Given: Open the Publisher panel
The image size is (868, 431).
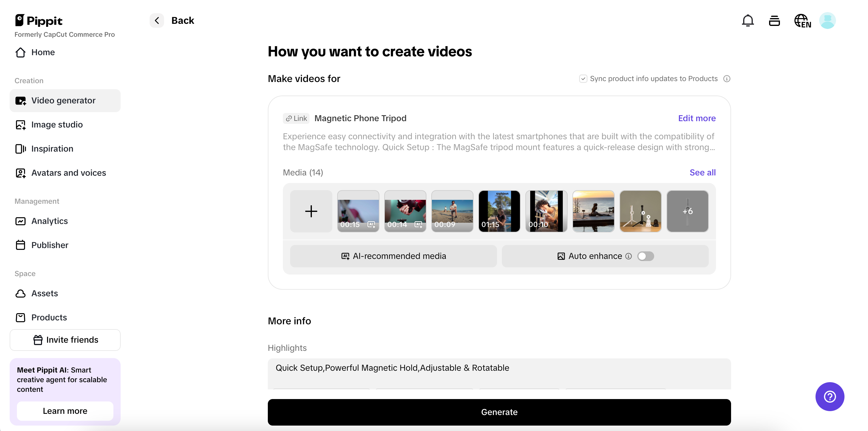Looking at the screenshot, I should click(x=49, y=245).
